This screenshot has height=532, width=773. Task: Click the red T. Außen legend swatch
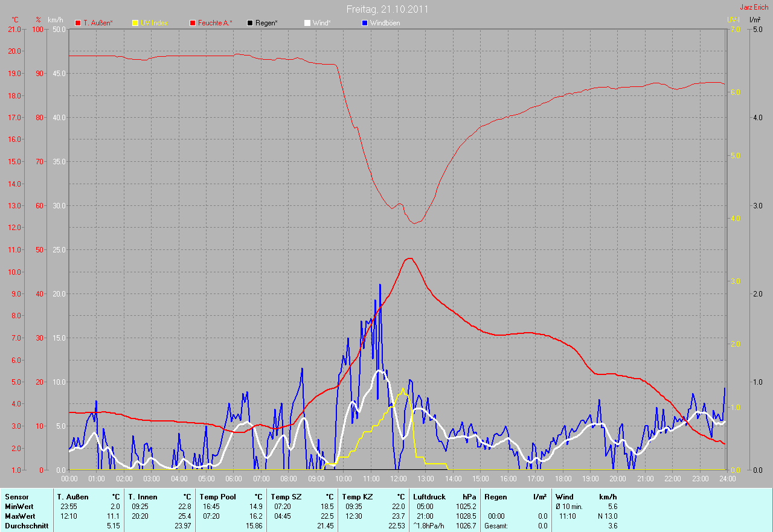coord(78,23)
